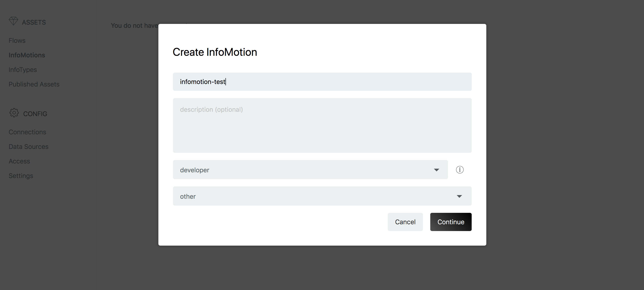This screenshot has width=644, height=290.
Task: Click the info icon beside developer dropdown
Action: point(460,170)
